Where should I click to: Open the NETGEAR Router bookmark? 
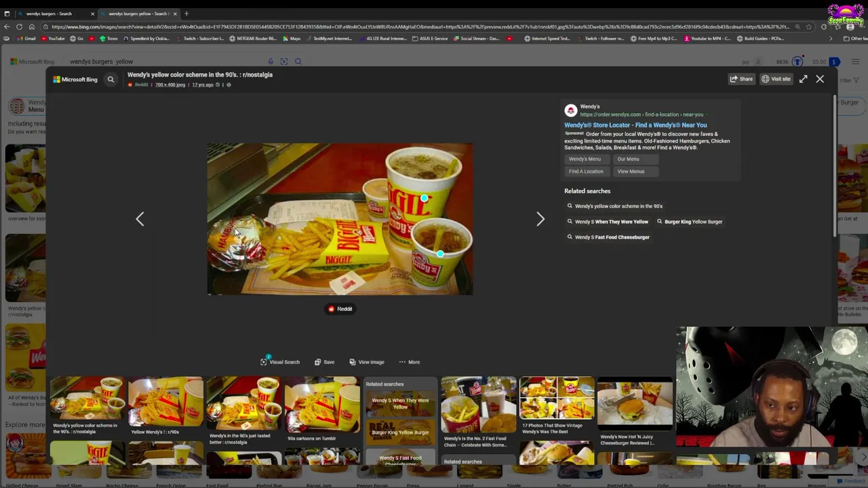click(252, 39)
